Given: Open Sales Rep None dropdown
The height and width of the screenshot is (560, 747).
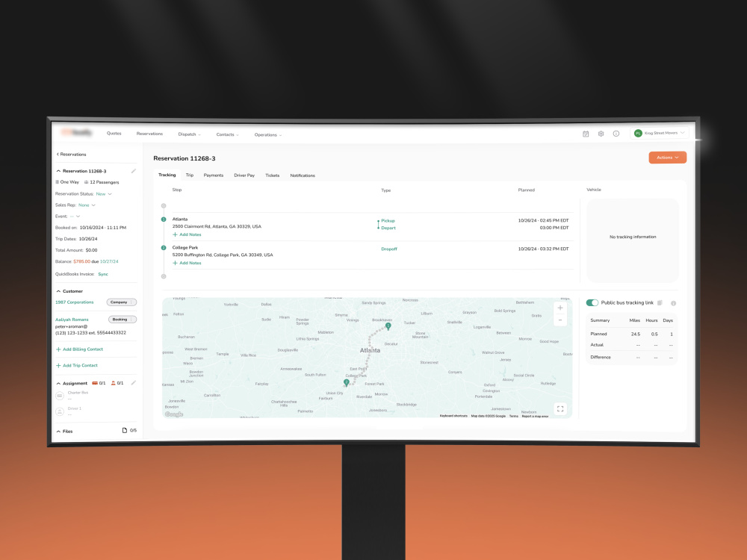Looking at the screenshot, I should tap(87, 205).
